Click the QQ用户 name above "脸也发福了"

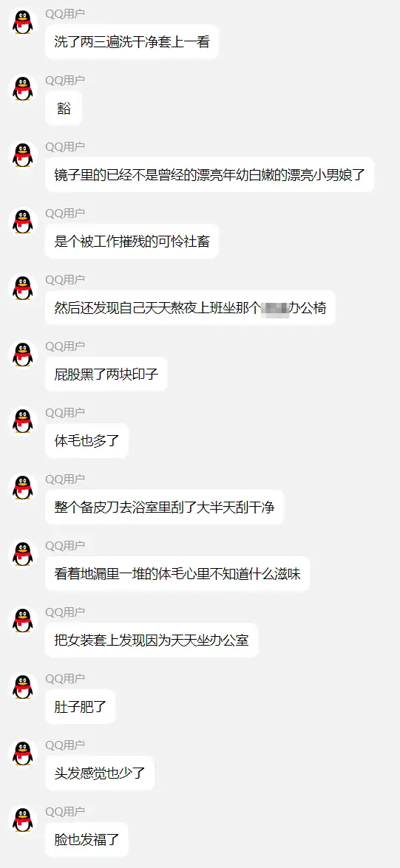[65, 811]
